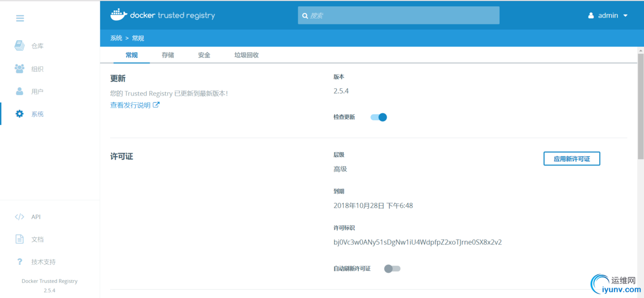Open 仓库 label in sidebar
Screen dimensions: 644x298
coord(37,46)
